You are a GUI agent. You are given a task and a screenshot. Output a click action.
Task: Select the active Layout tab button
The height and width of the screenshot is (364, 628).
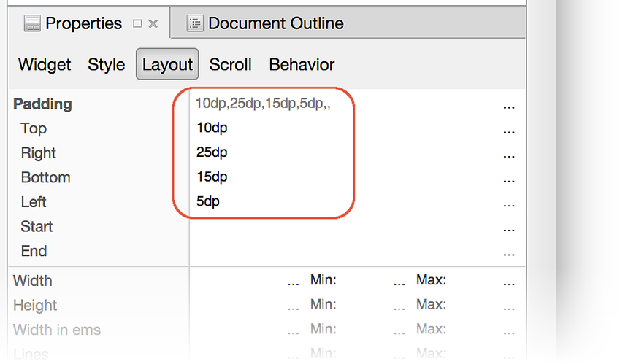pyautogui.click(x=167, y=64)
